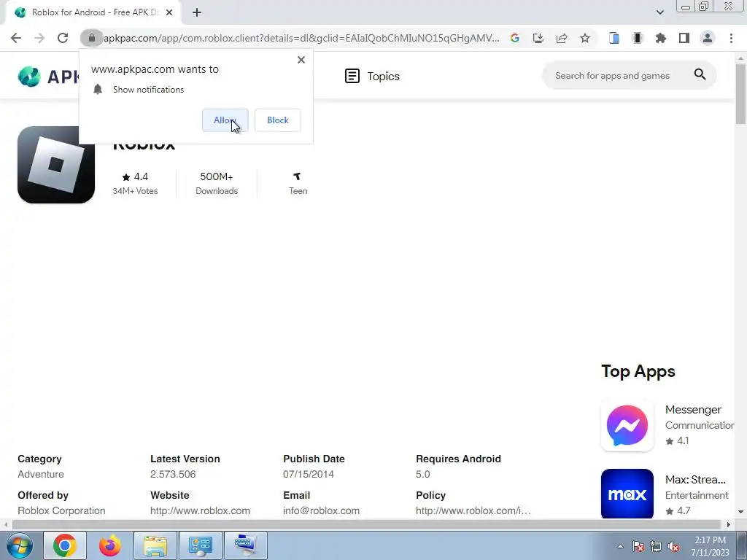Image resolution: width=747 pixels, height=560 pixels.
Task: Click the search magnifier icon
Action: (x=700, y=74)
